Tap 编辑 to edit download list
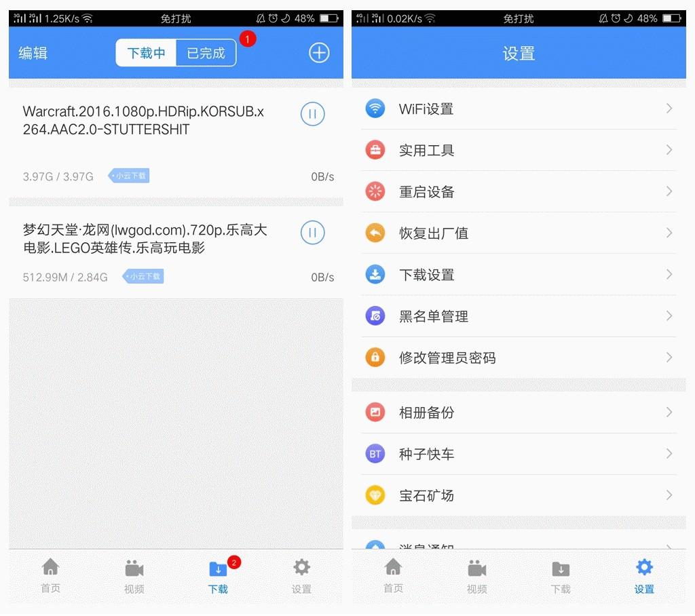The width and height of the screenshot is (695, 616). [x=32, y=53]
